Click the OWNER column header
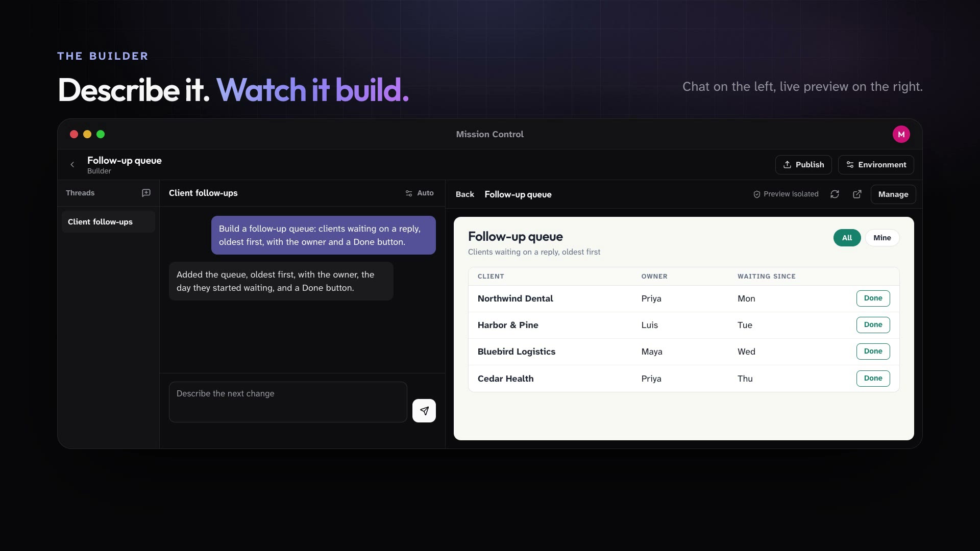This screenshot has height=551, width=980. pyautogui.click(x=654, y=277)
